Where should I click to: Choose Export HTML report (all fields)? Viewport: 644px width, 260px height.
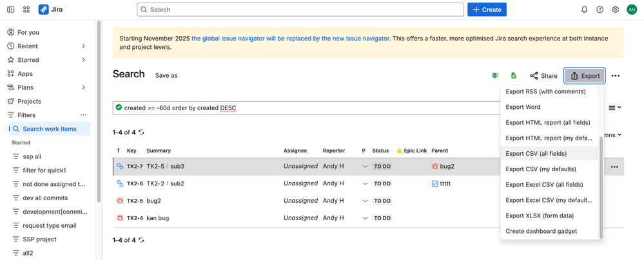coord(548,123)
